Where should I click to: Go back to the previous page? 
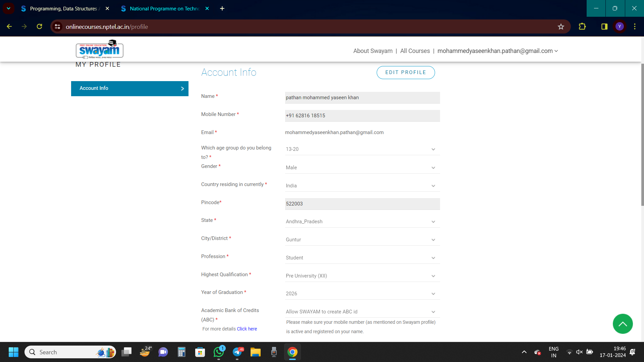point(9,26)
